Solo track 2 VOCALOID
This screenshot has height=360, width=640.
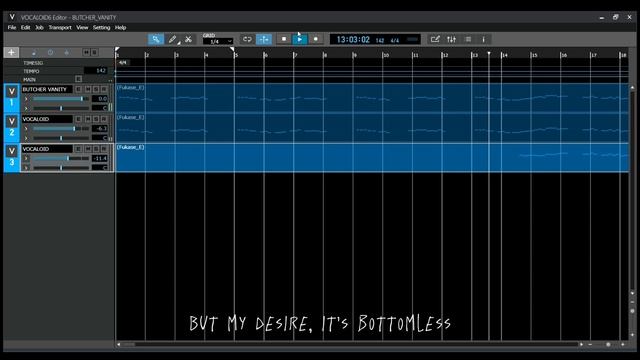point(96,119)
